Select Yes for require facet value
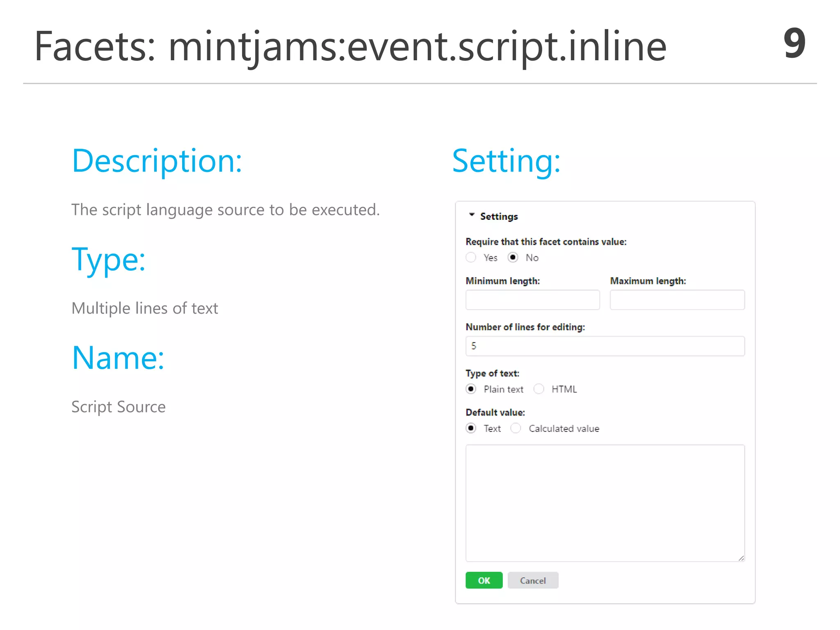 471,258
